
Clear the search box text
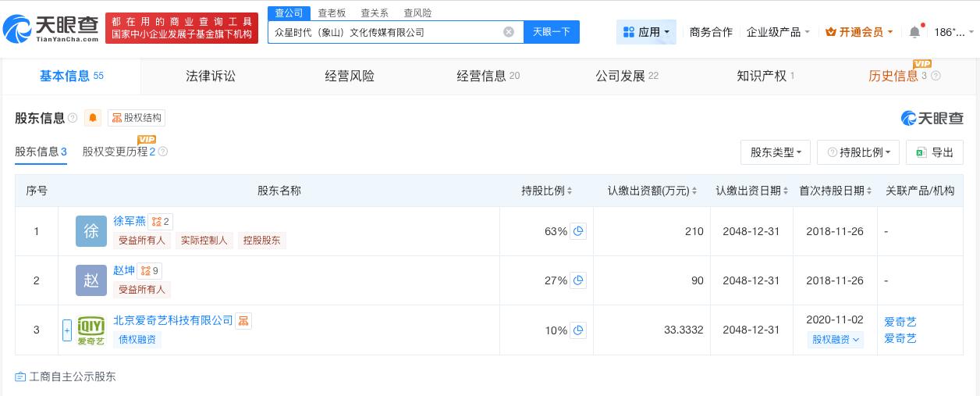click(x=509, y=32)
